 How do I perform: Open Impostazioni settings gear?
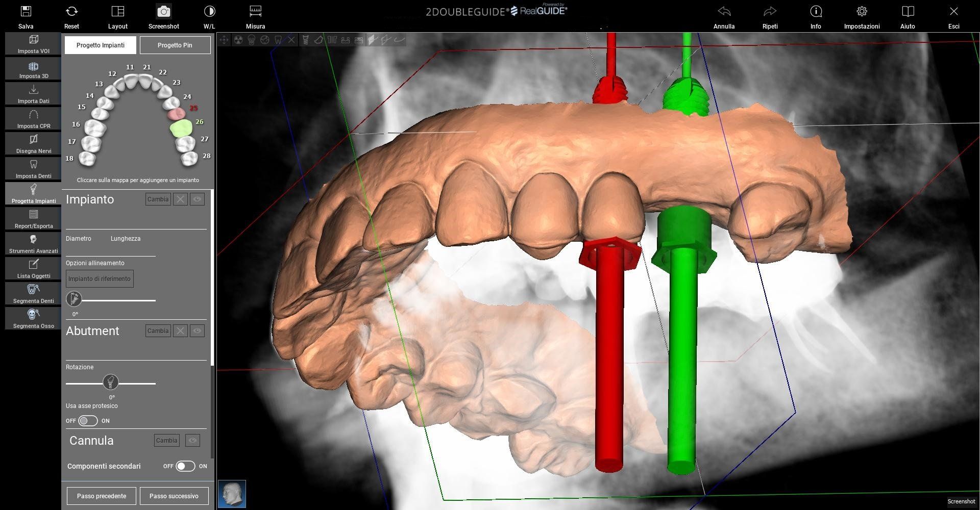[862, 12]
